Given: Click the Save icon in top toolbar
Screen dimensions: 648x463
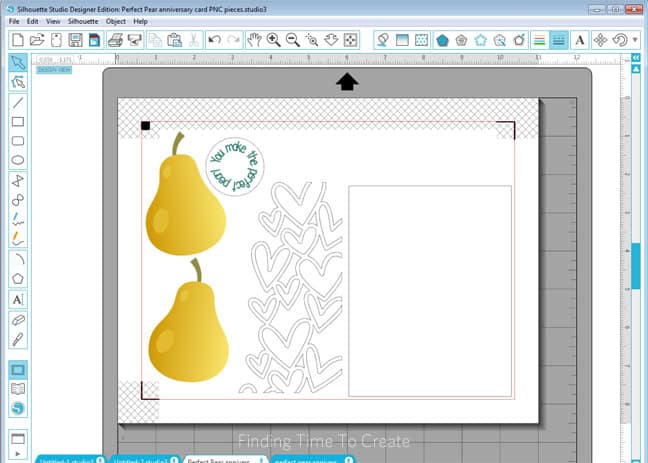Looking at the screenshot, I should click(x=75, y=40).
